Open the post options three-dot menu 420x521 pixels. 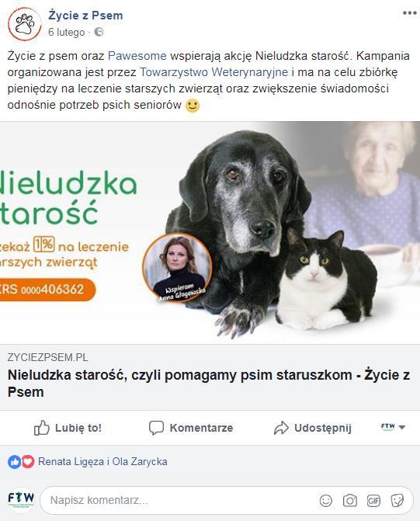[409, 13]
